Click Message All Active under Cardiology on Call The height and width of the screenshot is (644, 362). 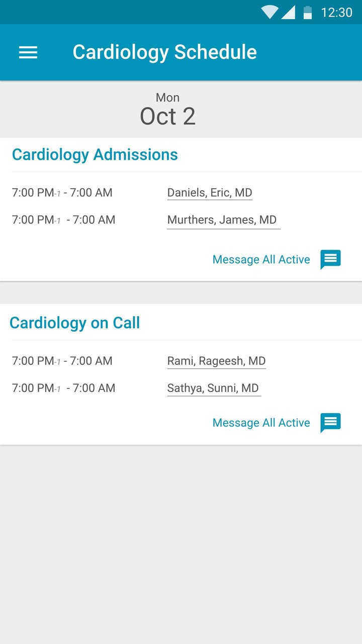click(261, 423)
